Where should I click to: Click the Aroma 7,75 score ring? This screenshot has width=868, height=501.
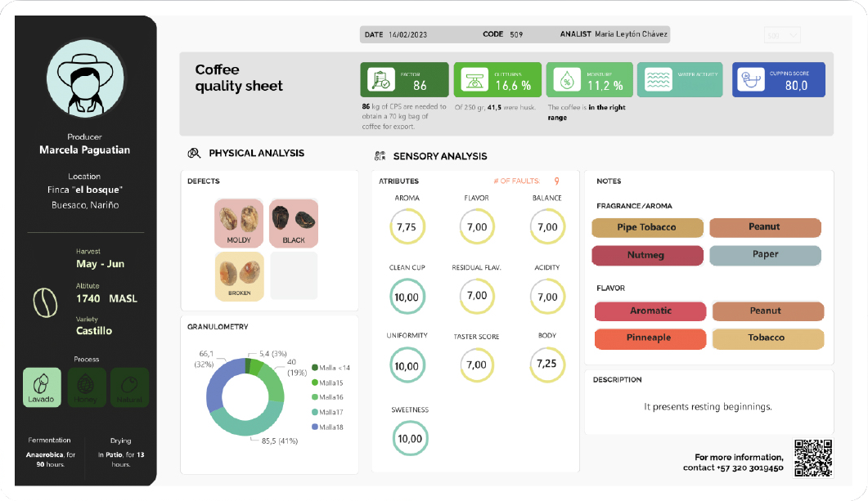pyautogui.click(x=407, y=226)
